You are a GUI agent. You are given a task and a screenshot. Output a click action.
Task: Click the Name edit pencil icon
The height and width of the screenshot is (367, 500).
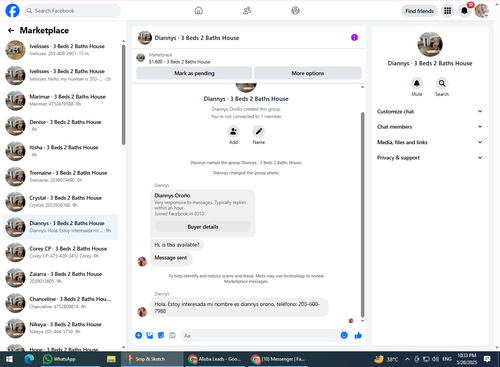click(x=259, y=131)
